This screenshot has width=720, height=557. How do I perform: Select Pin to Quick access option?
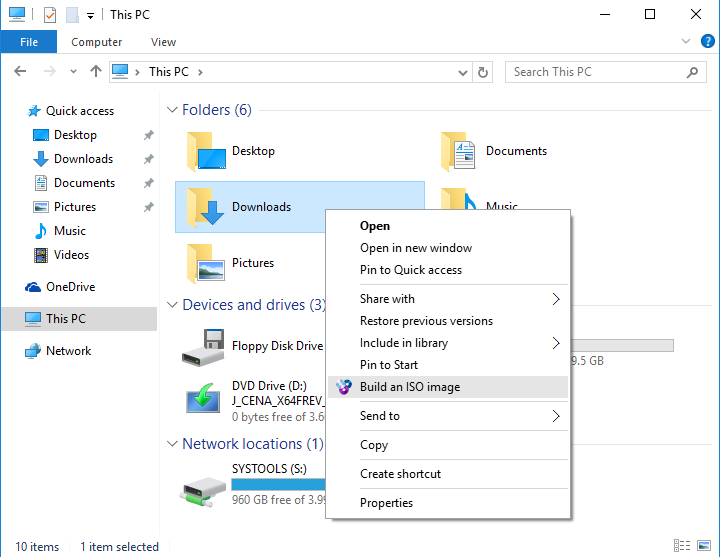tap(410, 270)
